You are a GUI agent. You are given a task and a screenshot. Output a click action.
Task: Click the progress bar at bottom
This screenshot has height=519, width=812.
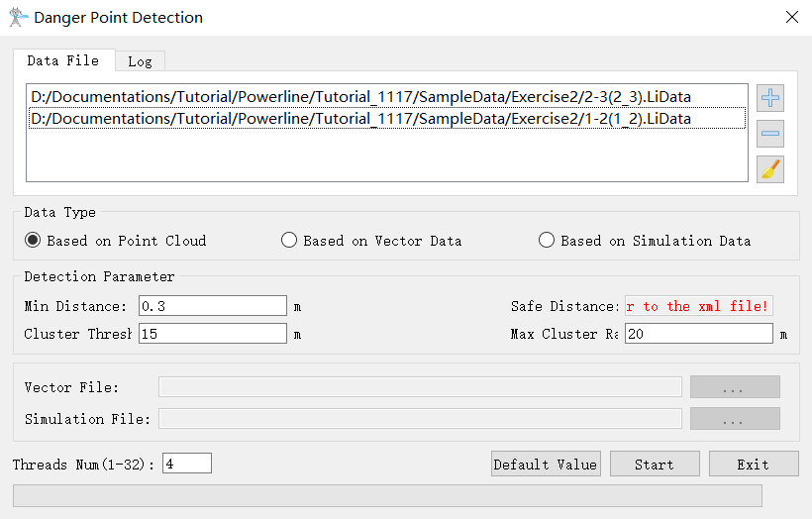[x=387, y=495]
